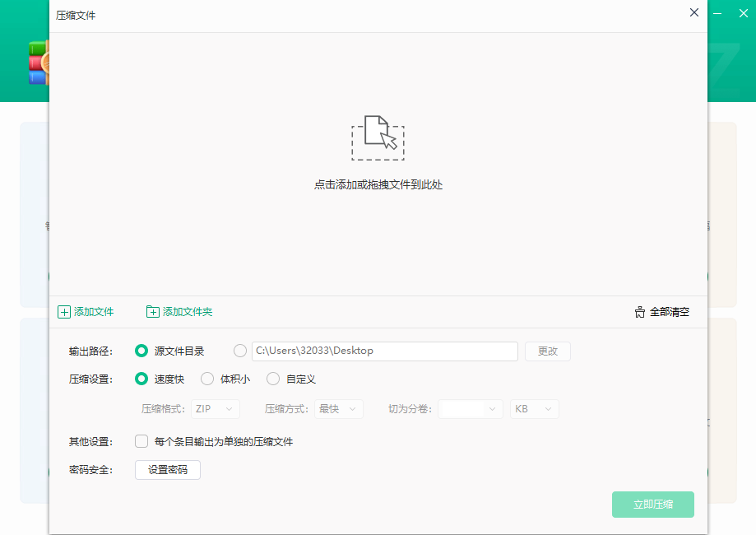756x535 pixels.
Task: Click the drag-and-drop prompt text area
Action: point(378,185)
